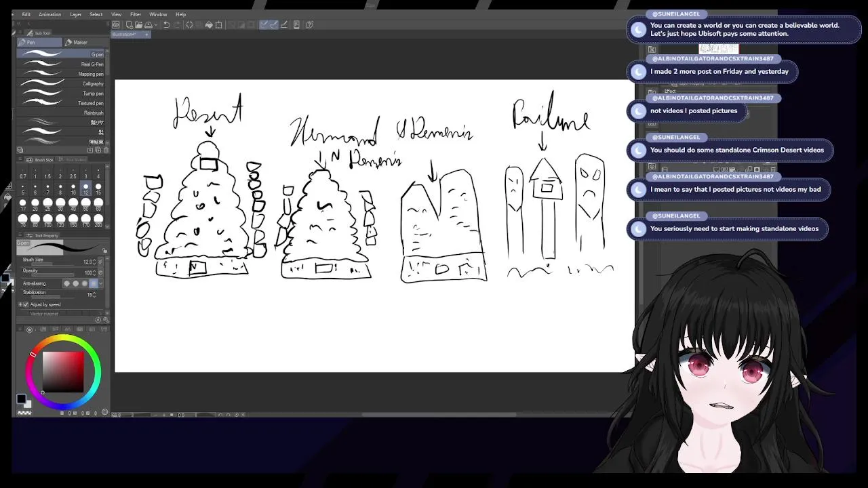
Task: Click the Stabilization slider
Action: 53,297
